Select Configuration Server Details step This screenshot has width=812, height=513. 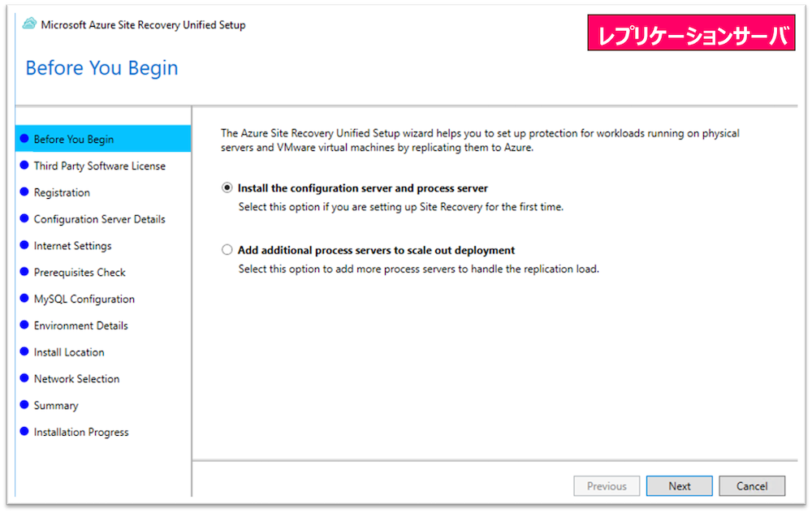pos(99,219)
